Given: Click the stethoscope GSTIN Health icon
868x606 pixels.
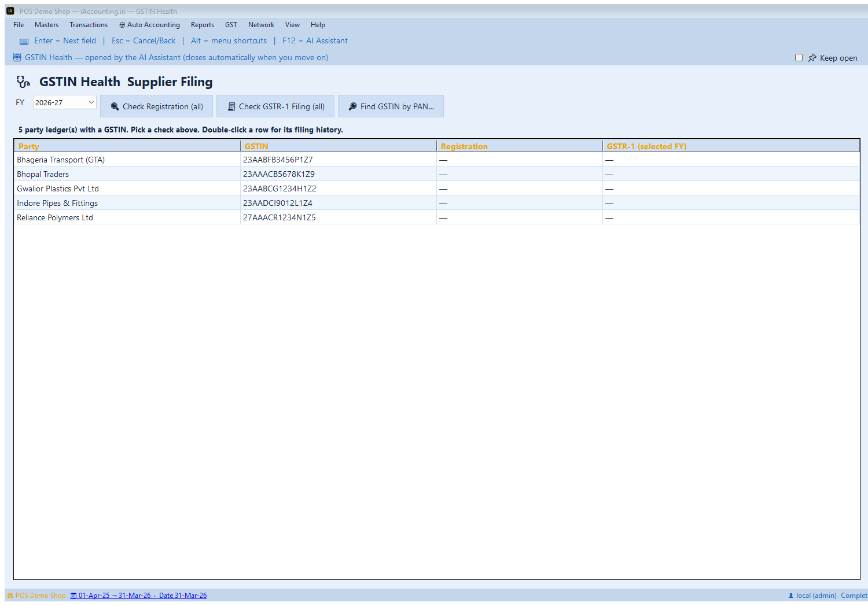Looking at the screenshot, I should [23, 82].
